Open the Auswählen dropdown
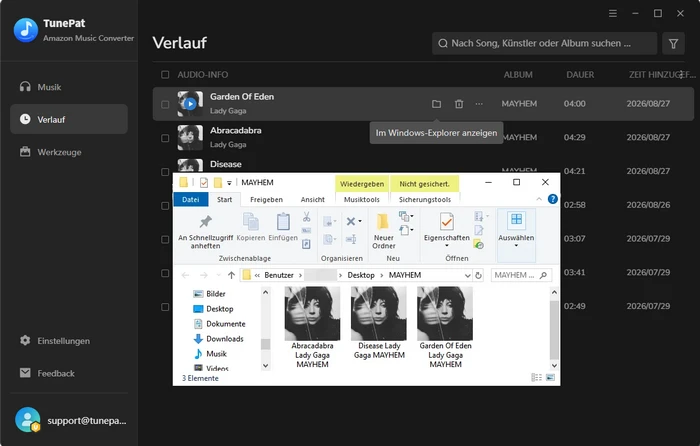Viewport: 700px width, 446px height. [516, 234]
